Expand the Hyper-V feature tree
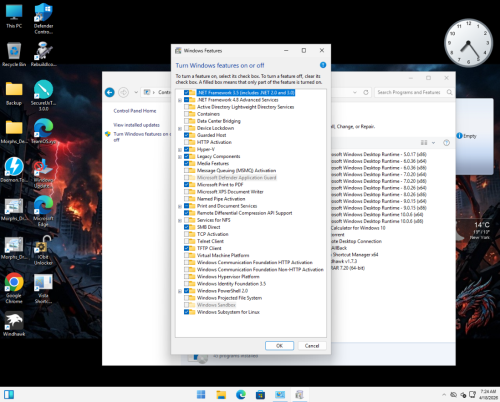This screenshot has width=500, height=402. (x=180, y=150)
